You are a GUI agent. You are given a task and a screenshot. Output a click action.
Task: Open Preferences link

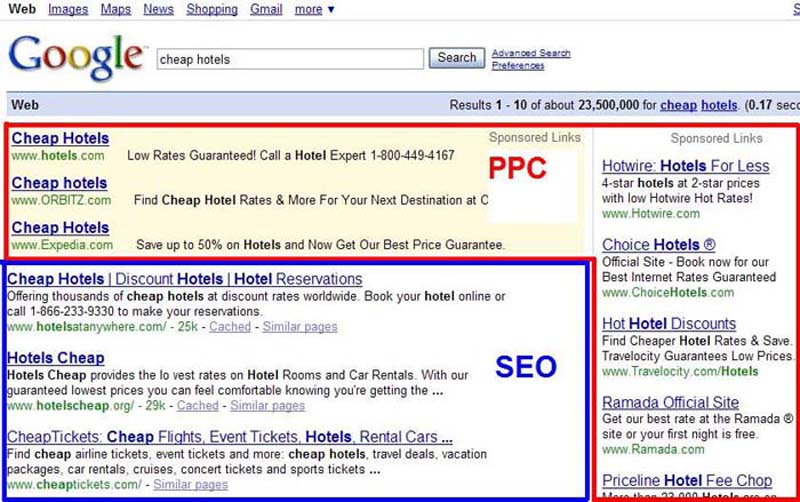518,65
